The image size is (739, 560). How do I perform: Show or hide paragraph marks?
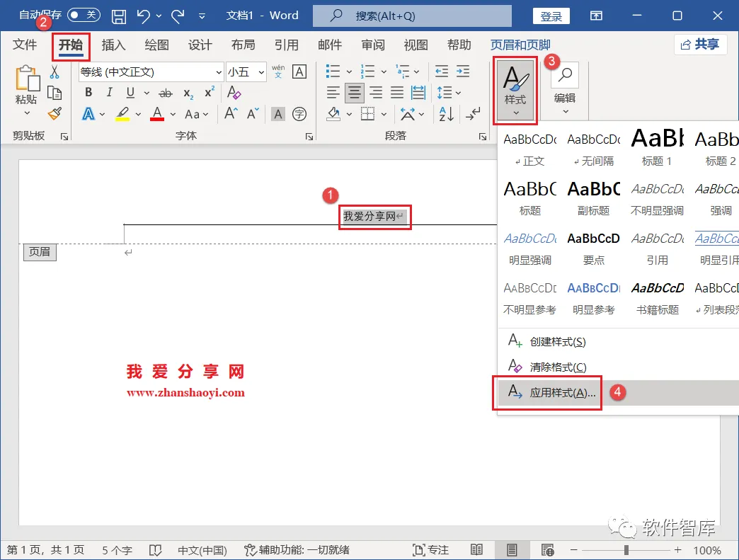point(473,114)
